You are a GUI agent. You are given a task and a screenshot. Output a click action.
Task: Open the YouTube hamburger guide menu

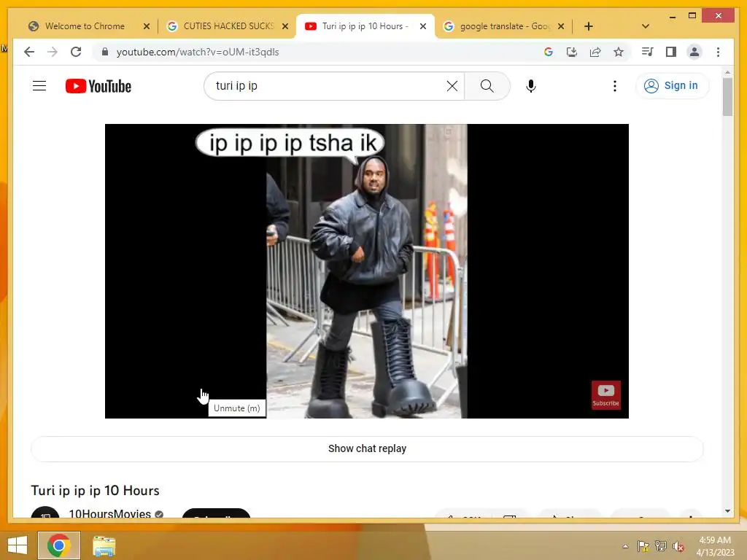[39, 86]
